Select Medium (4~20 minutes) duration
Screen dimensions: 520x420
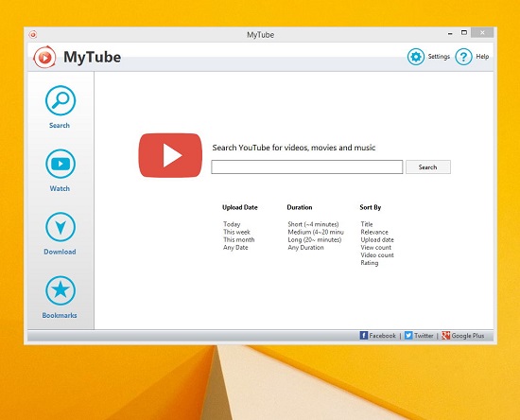coord(316,232)
